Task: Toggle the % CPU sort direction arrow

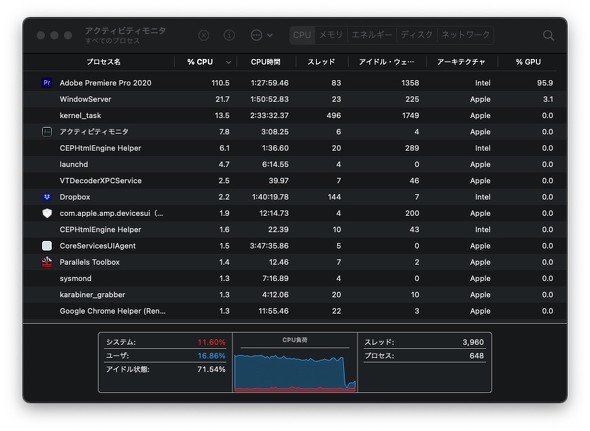Action: click(x=228, y=62)
